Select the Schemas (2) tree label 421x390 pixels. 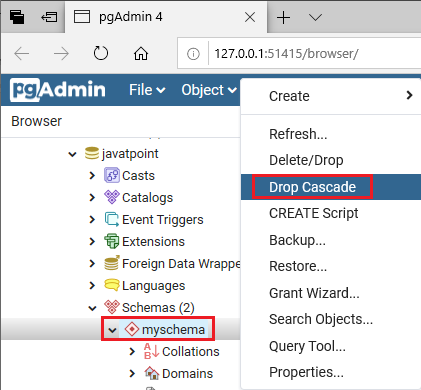(158, 308)
